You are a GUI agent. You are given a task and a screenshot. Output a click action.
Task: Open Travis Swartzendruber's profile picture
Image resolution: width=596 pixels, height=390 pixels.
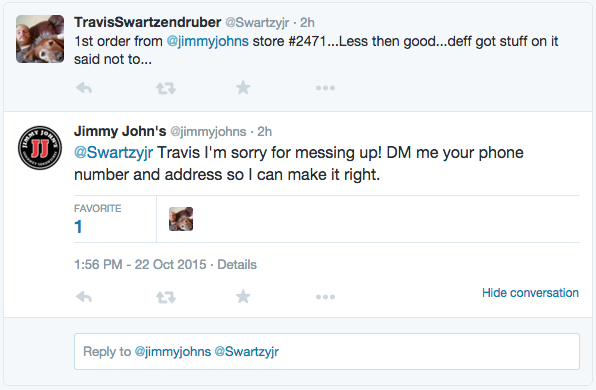[40, 39]
